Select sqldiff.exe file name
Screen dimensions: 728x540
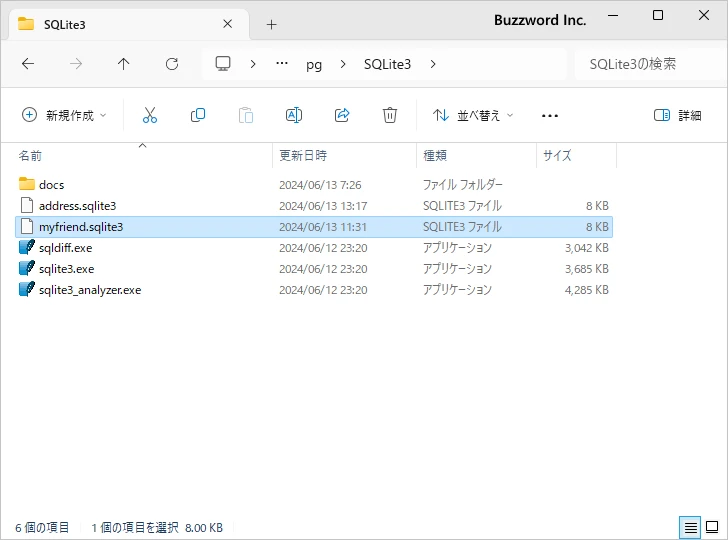(65, 248)
